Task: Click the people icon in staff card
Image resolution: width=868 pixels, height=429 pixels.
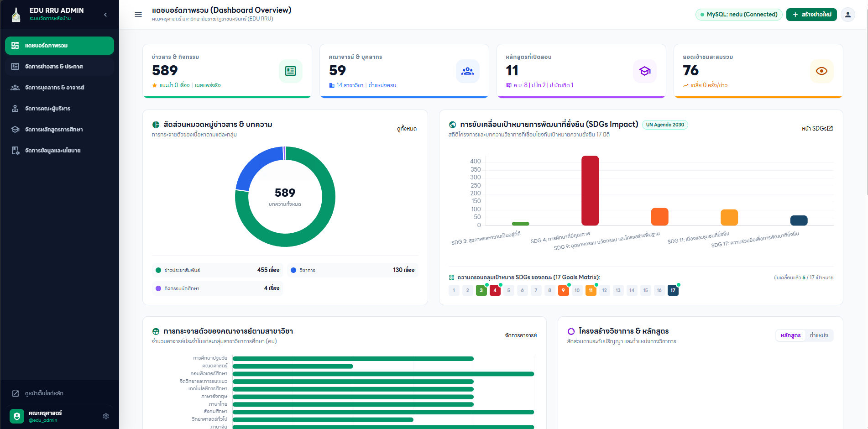Action: click(x=468, y=71)
